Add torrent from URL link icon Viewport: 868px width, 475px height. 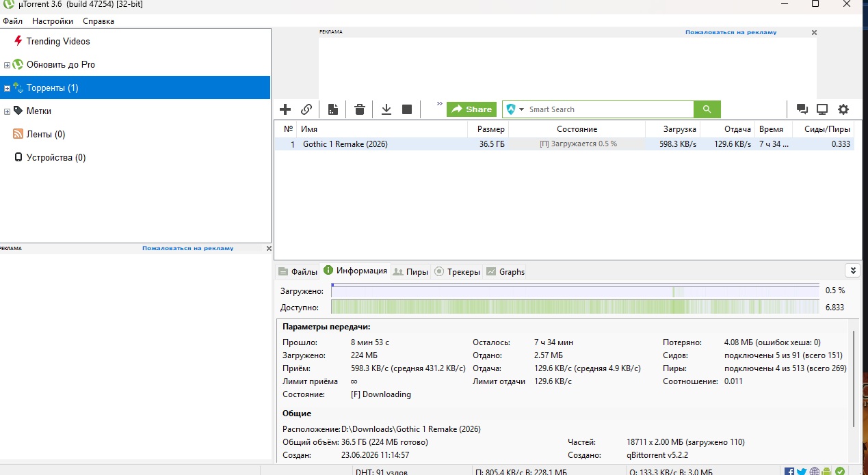(x=306, y=109)
